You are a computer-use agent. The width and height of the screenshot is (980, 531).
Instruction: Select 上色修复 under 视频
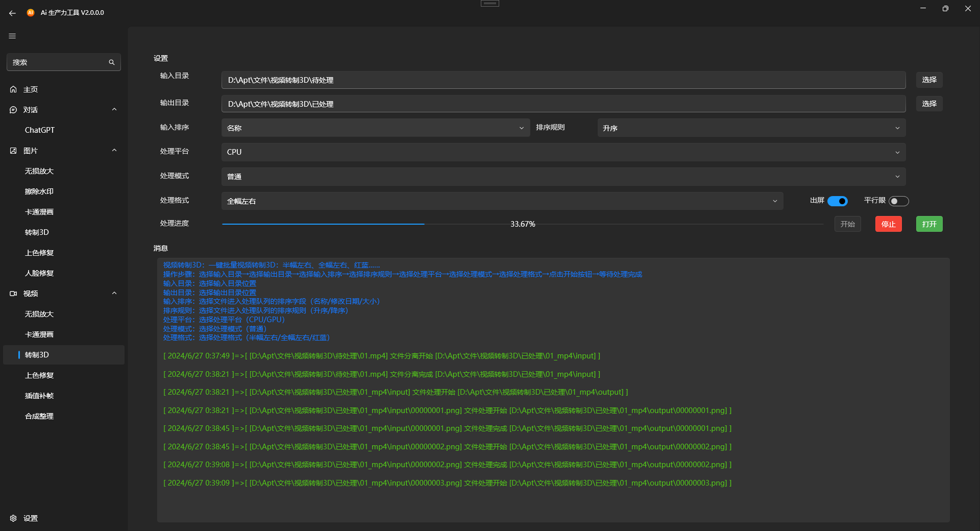64,375
